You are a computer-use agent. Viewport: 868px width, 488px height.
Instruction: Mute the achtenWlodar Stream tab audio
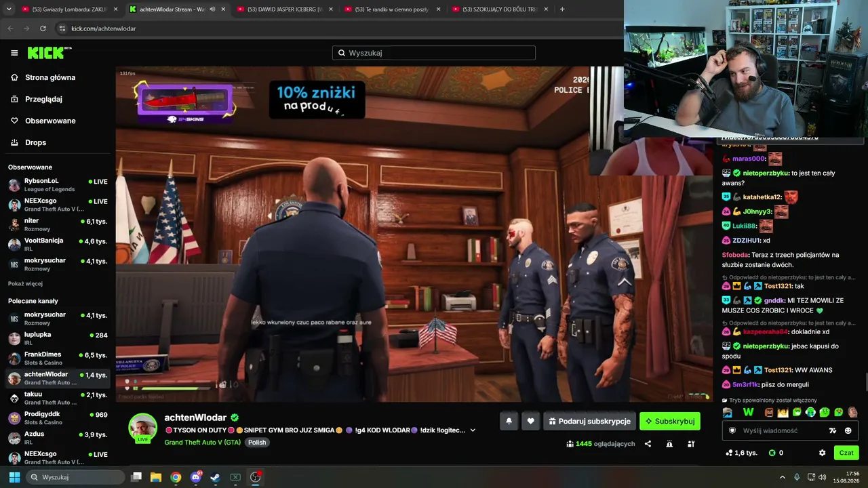[x=212, y=9]
